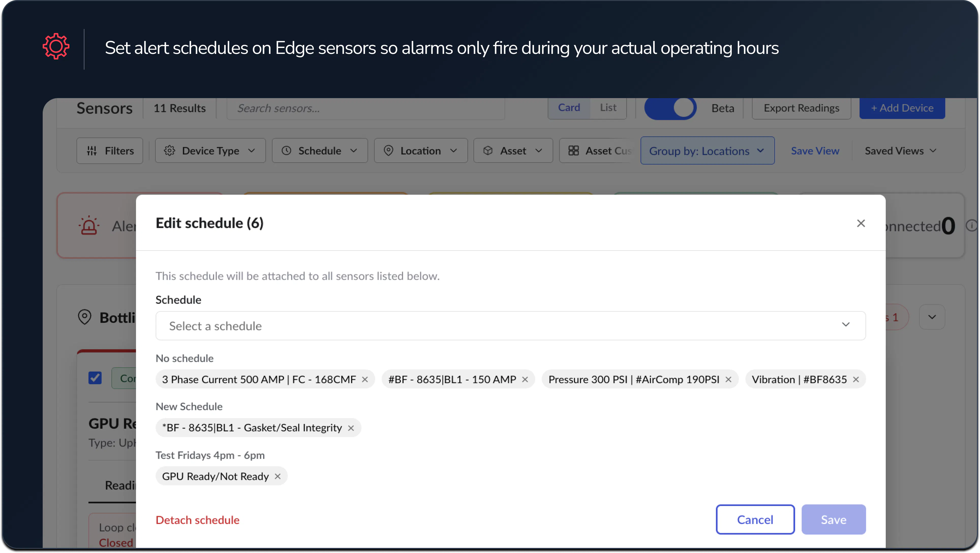The width and height of the screenshot is (980, 553).
Task: Expand the Asset filter dropdown
Action: click(513, 151)
